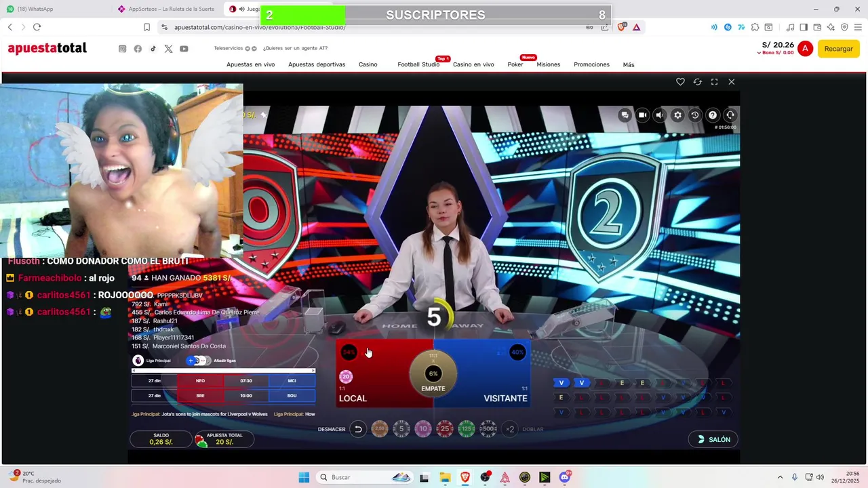
Task: Open the Casino menu item
Action: coord(368,64)
